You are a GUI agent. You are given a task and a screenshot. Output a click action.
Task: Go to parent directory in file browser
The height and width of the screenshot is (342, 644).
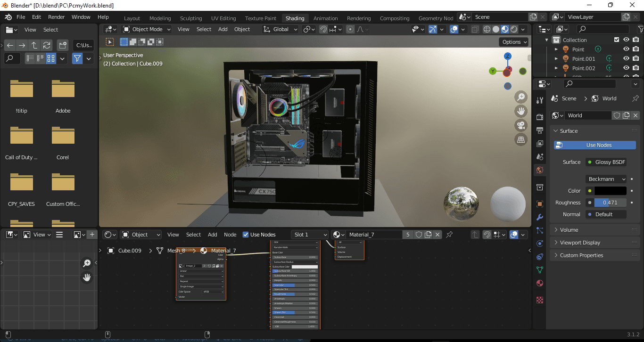[34, 45]
